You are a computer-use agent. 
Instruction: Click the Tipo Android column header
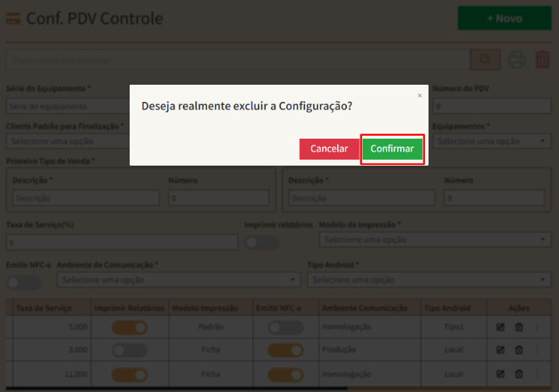coord(454,308)
